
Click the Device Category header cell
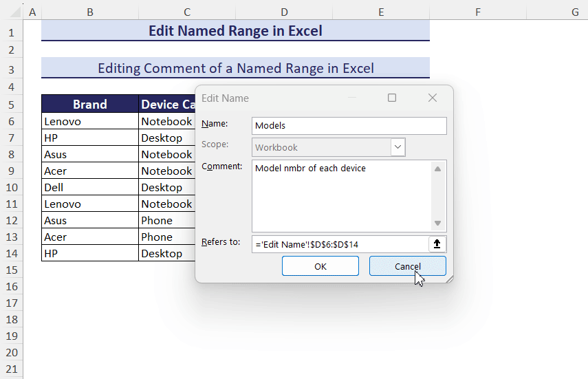pyautogui.click(x=167, y=104)
